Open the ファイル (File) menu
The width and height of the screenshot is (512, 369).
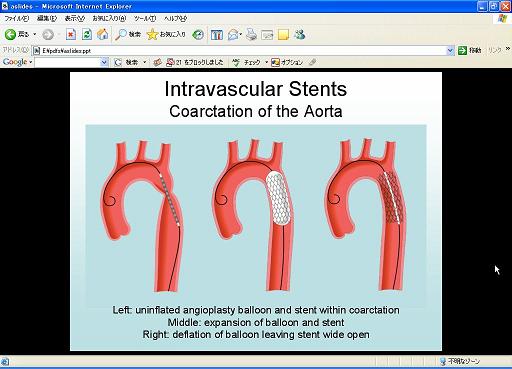(16, 19)
